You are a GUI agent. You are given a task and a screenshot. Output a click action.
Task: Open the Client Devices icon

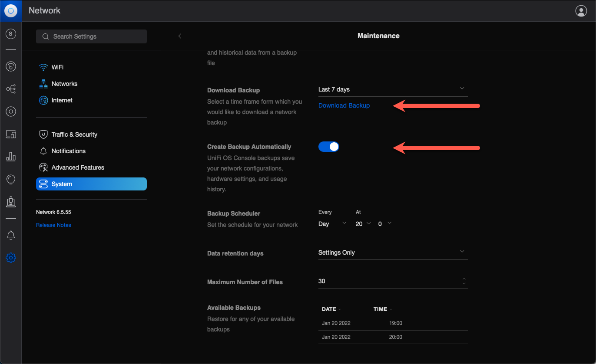point(11,134)
